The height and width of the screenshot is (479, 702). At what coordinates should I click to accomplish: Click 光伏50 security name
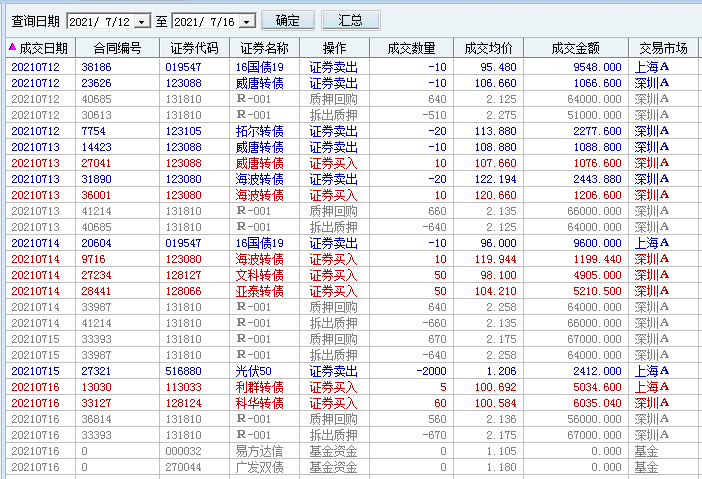coord(253,371)
